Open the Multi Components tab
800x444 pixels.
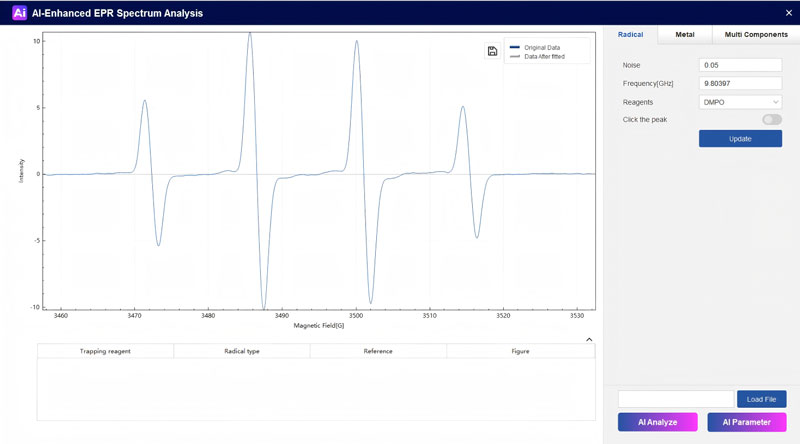click(755, 34)
